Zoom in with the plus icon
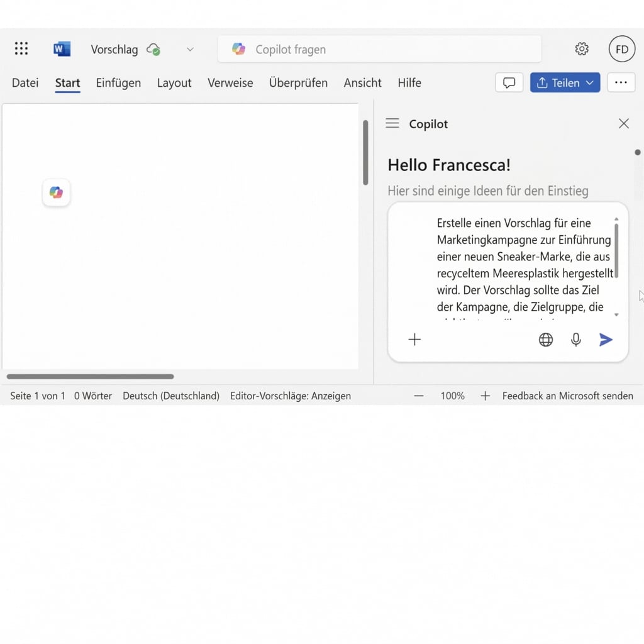The width and height of the screenshot is (644, 644). tap(485, 396)
